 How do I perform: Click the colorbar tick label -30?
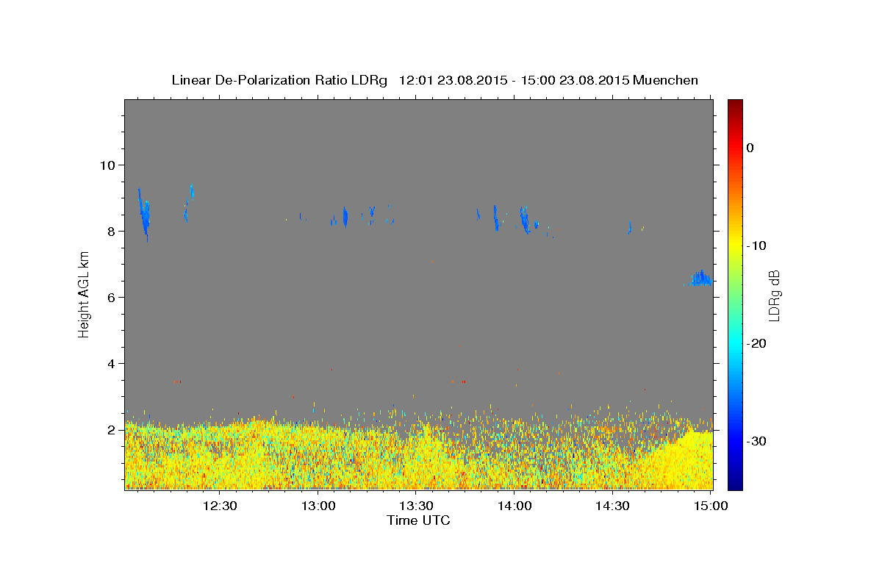pos(756,441)
